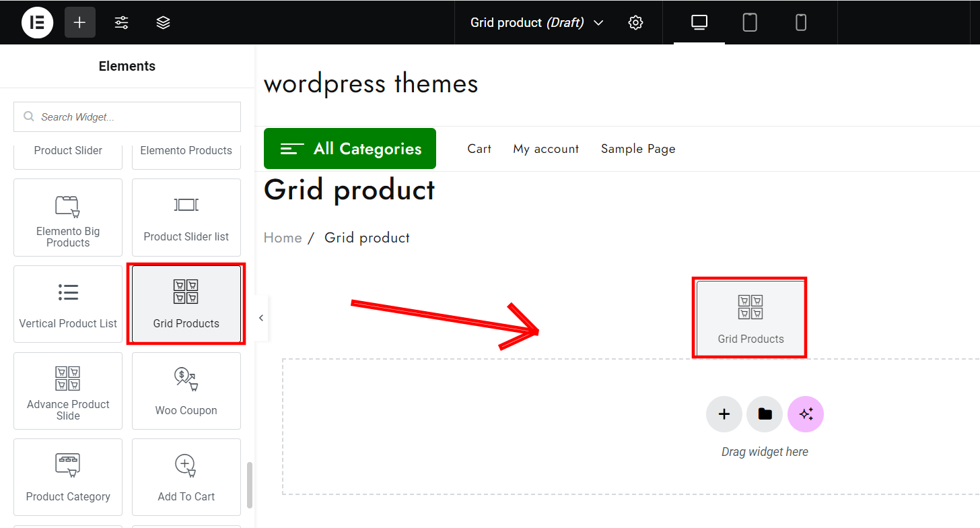Click the Elements panel scrollbar
Image resolution: width=980 pixels, height=528 pixels.
pos(250,485)
